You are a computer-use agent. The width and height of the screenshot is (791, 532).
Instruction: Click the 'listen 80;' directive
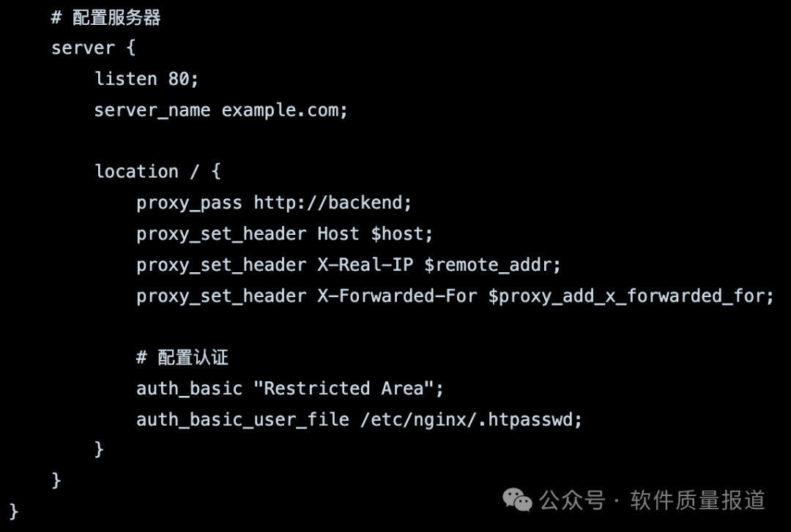click(146, 79)
